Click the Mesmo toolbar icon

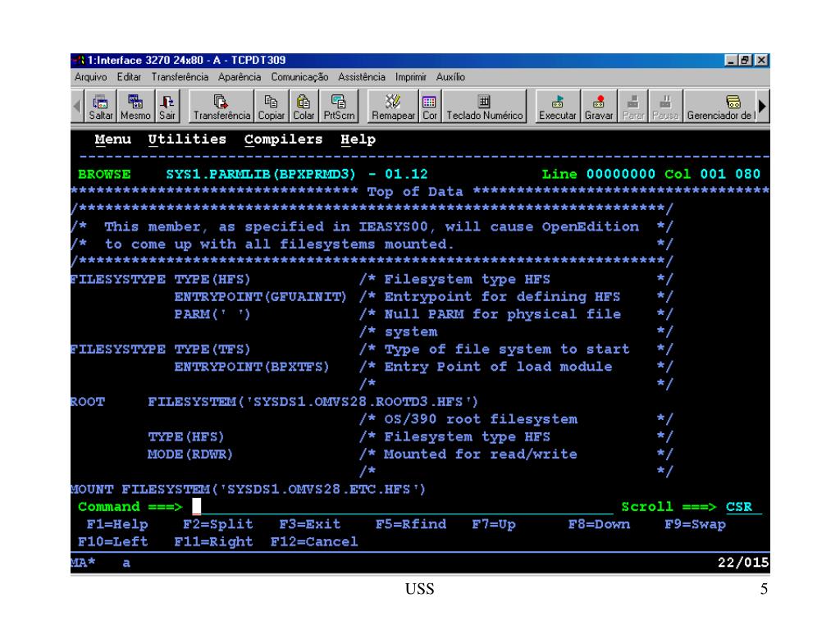[135, 107]
